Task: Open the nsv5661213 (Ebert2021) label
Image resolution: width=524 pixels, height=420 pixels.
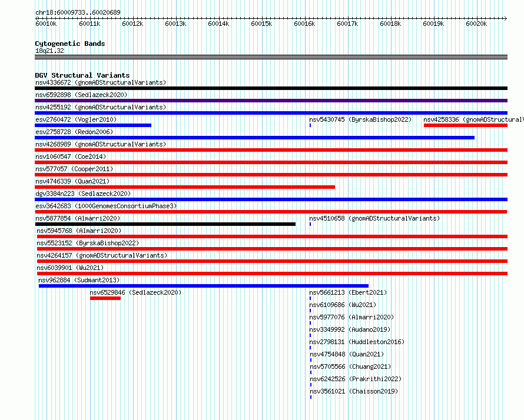Action: pos(348,292)
